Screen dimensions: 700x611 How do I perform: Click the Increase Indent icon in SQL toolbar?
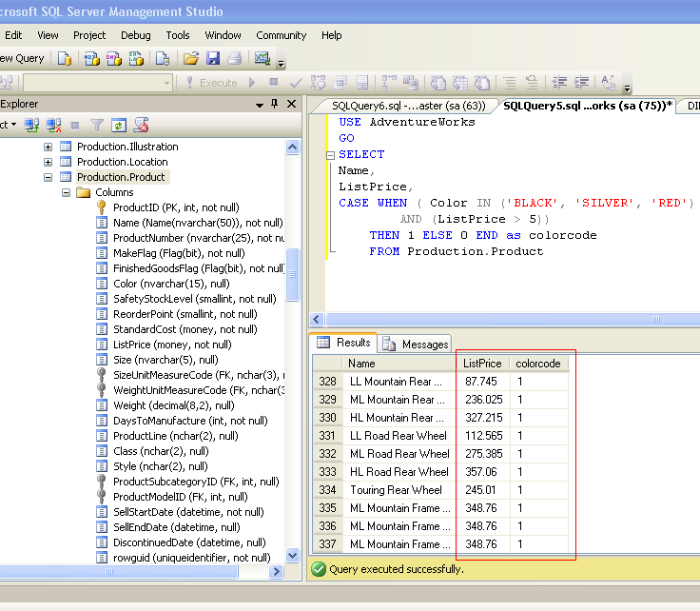582,83
